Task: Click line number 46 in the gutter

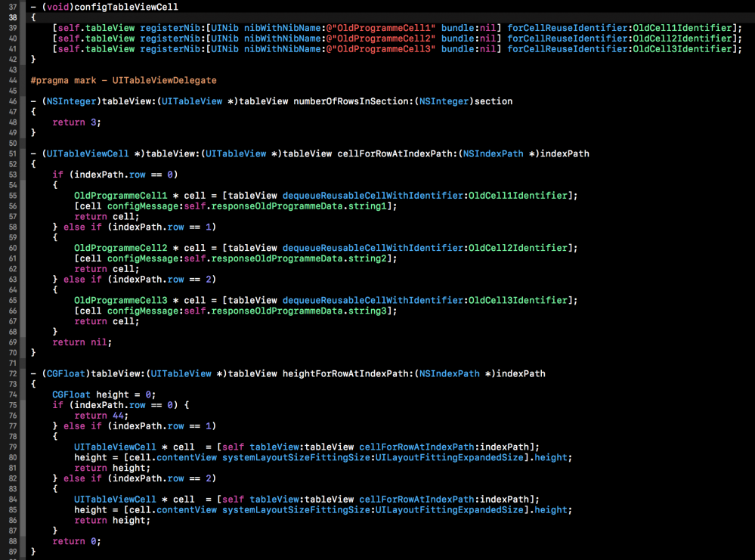Action: point(13,101)
